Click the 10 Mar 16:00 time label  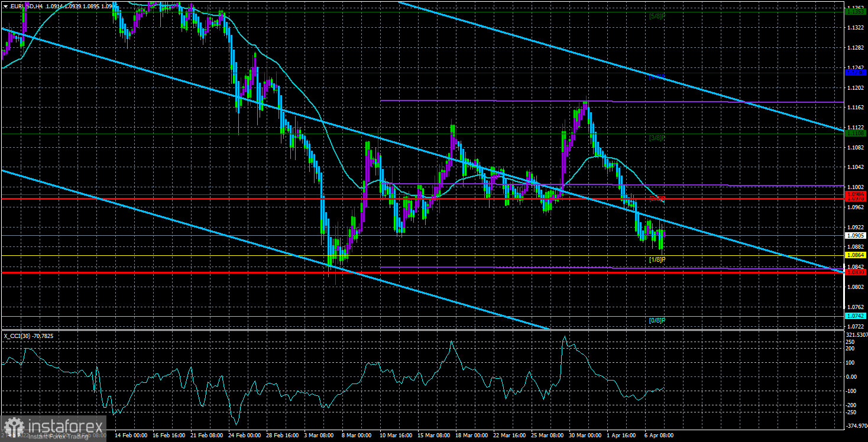(x=396, y=435)
